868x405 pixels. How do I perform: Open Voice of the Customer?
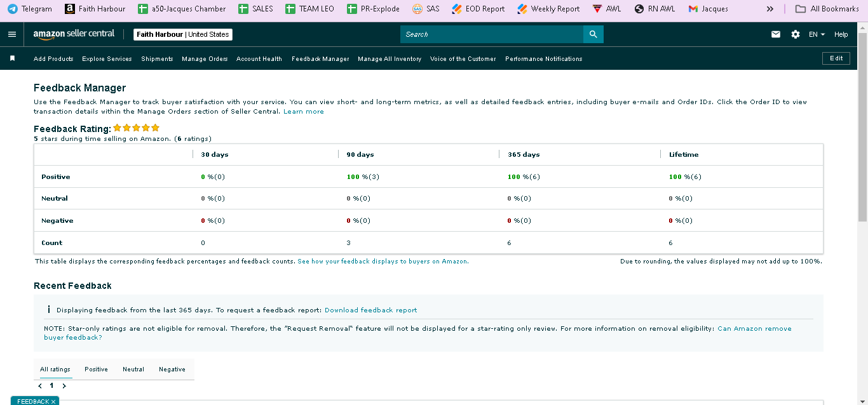(x=463, y=58)
